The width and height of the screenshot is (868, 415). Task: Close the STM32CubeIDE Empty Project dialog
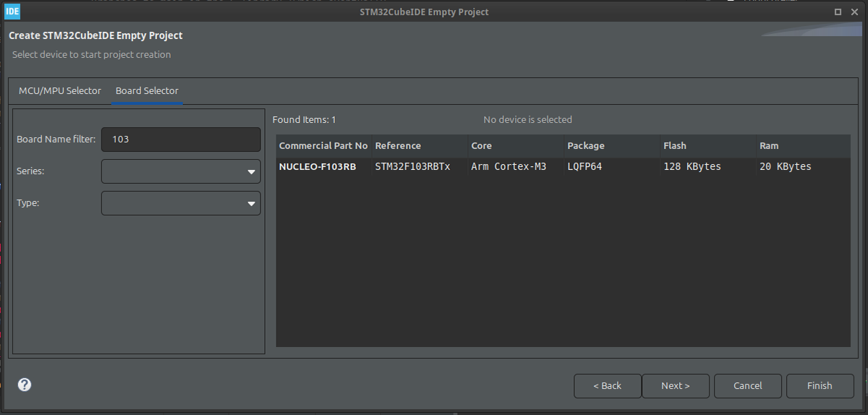tap(855, 12)
